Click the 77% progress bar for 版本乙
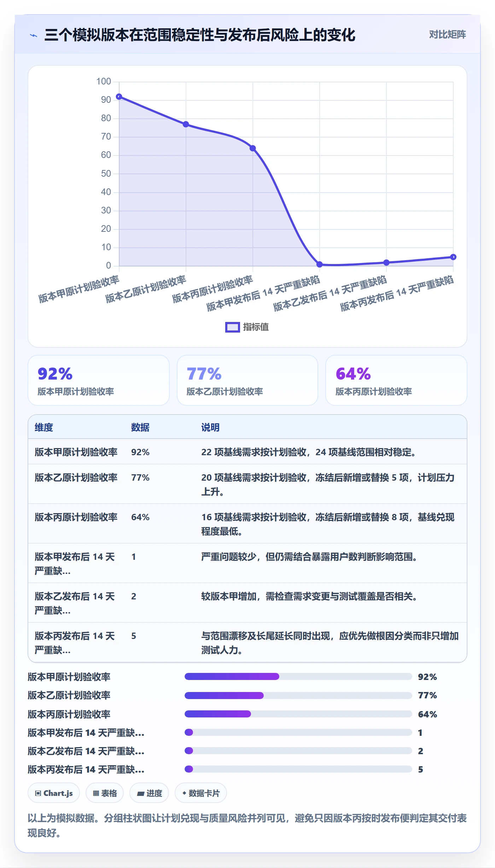 pos(298,695)
